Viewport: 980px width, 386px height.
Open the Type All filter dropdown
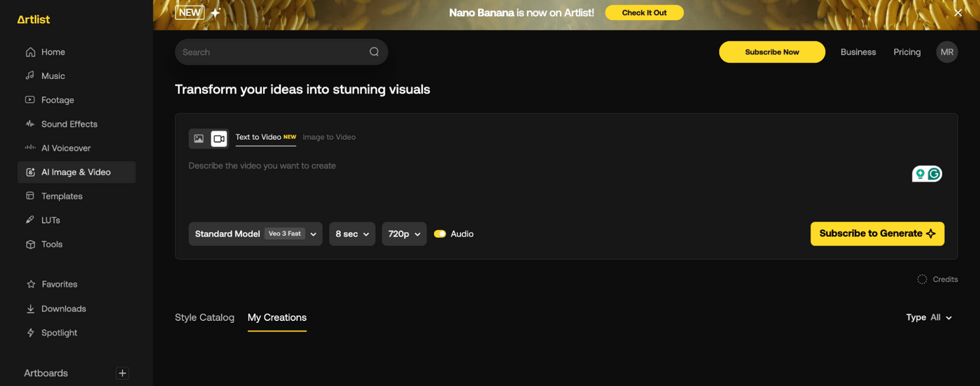pos(929,317)
